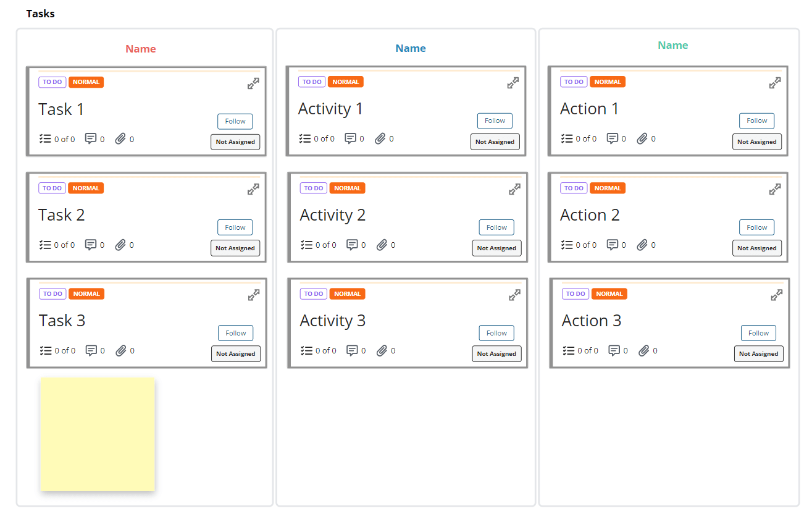The width and height of the screenshot is (812, 519).
Task: Open the attachment icon on Task 2
Action: point(120,245)
